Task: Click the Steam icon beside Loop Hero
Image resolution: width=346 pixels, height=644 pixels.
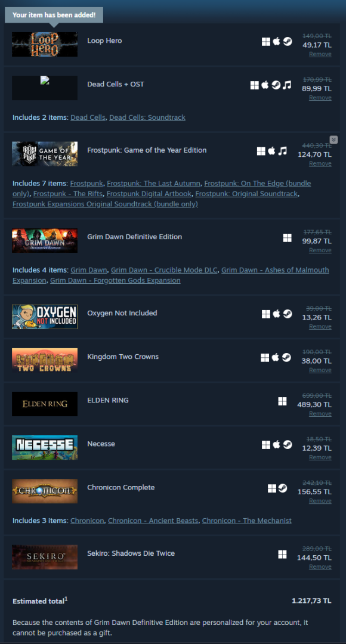Action: coord(288,42)
